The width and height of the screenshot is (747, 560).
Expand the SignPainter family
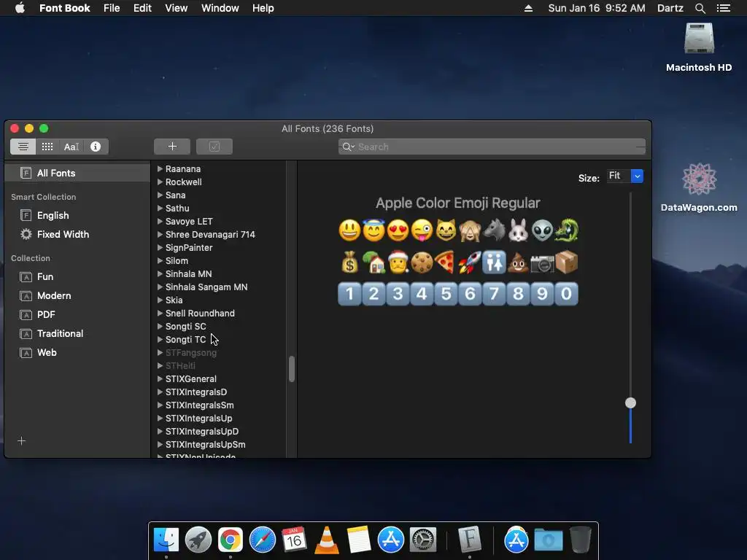point(160,248)
